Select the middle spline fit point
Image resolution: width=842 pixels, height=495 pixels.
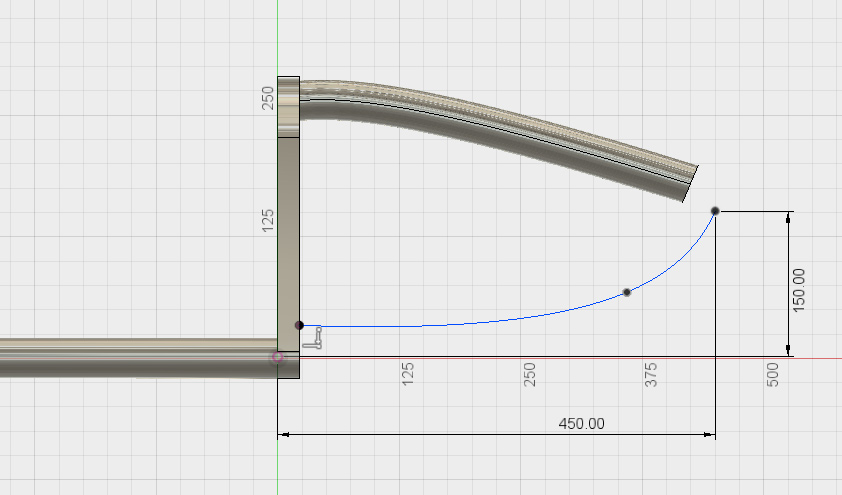627,292
